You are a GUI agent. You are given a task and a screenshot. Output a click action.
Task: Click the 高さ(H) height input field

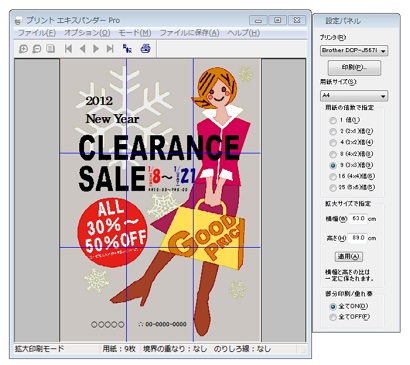358,238
